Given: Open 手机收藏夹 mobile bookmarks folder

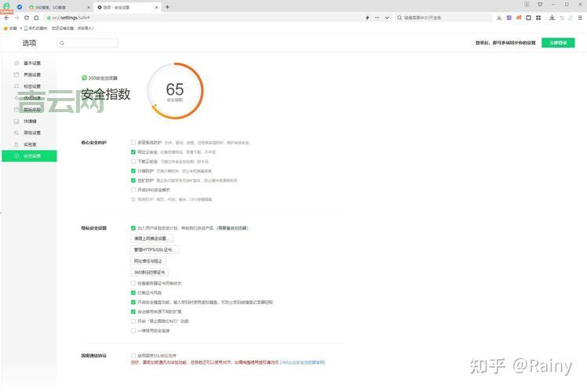Looking at the screenshot, I should 35,28.
